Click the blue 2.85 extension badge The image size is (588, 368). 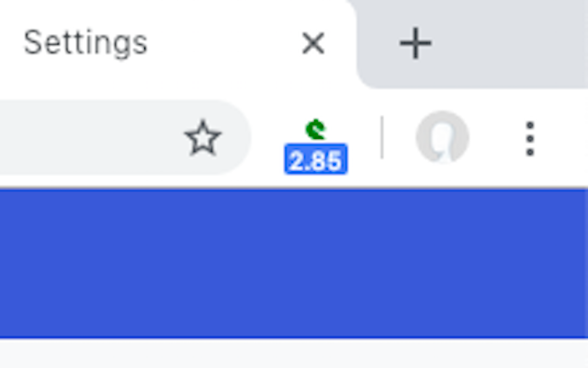[x=316, y=159]
